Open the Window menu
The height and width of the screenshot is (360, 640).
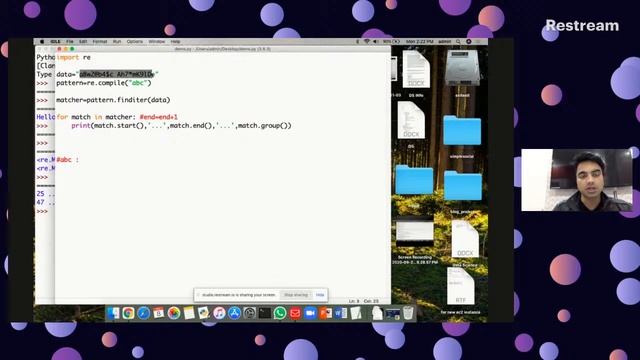coord(157,42)
